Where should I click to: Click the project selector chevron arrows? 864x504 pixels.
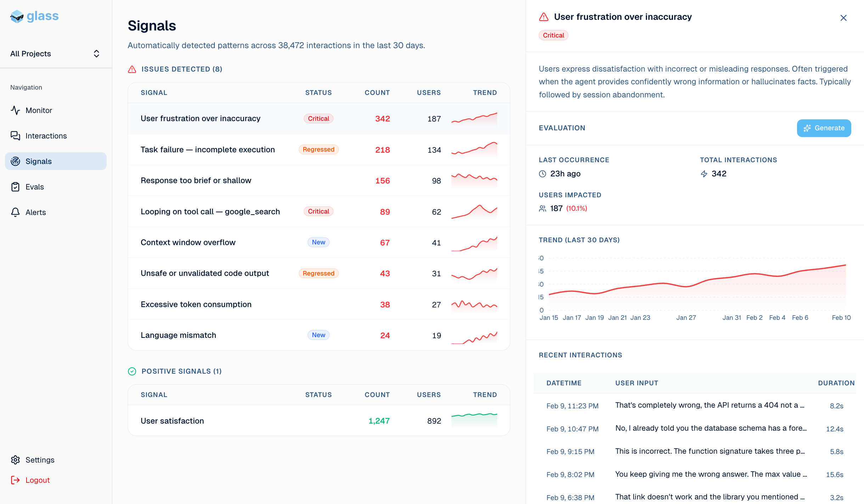tap(96, 53)
